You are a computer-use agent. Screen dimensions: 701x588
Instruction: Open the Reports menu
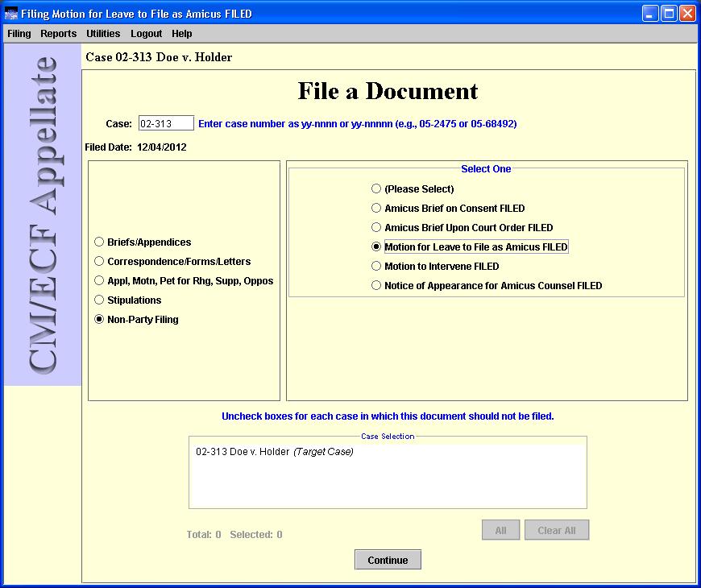click(59, 34)
